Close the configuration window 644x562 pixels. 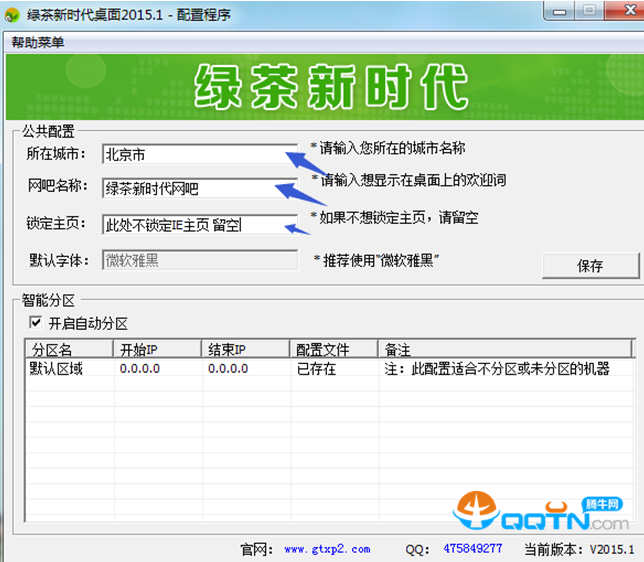click(624, 10)
